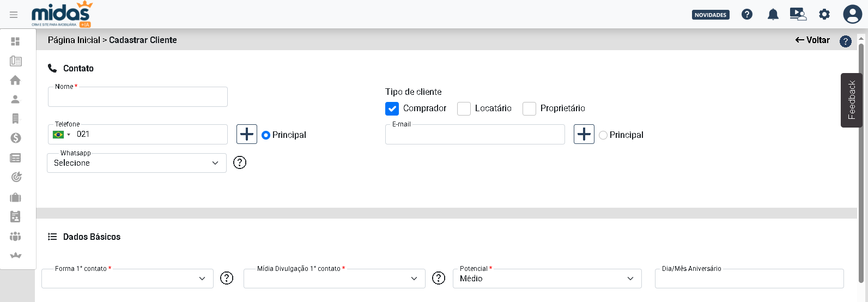Open the hamburger menu icon
The image size is (868, 302).
click(14, 15)
